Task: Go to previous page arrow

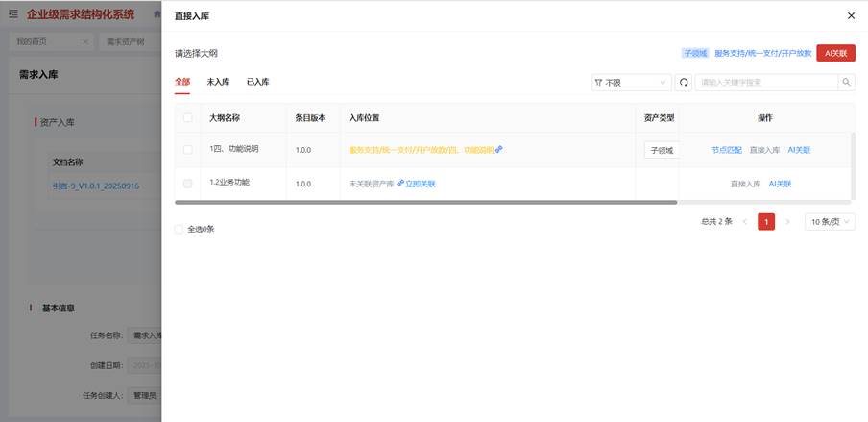Action: tap(744, 222)
